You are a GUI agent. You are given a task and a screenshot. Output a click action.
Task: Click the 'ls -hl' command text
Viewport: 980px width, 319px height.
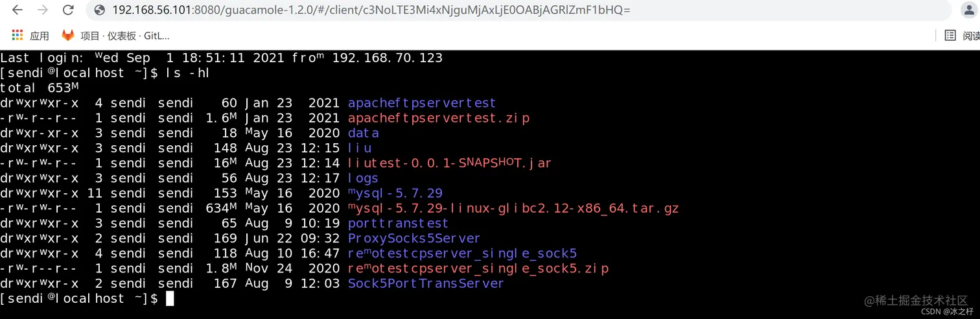tap(188, 73)
